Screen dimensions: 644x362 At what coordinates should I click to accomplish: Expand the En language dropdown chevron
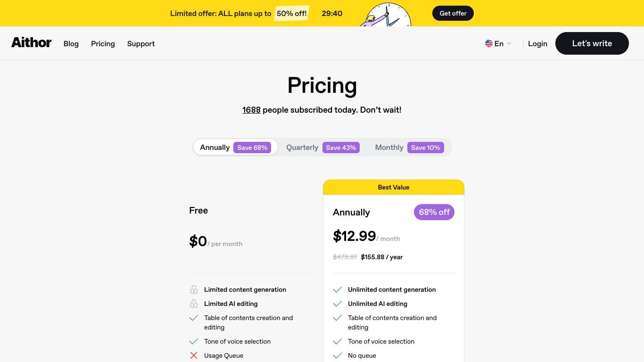509,43
